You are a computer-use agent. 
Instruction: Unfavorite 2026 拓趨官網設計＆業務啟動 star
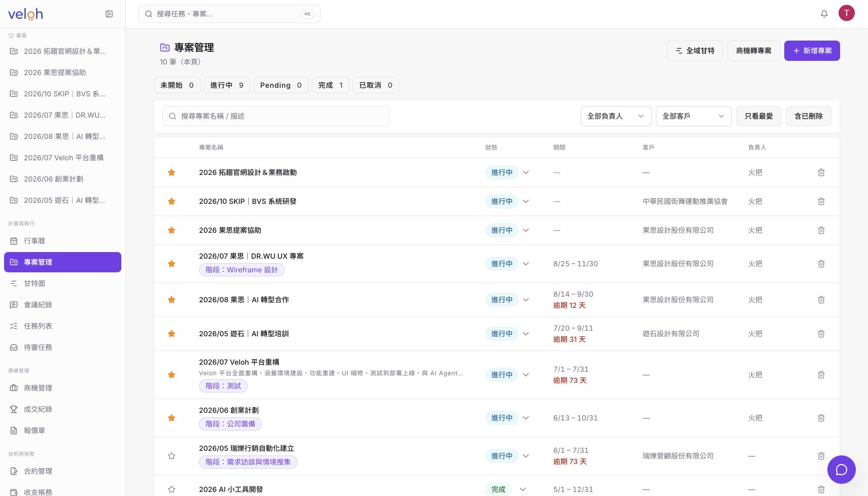(172, 172)
